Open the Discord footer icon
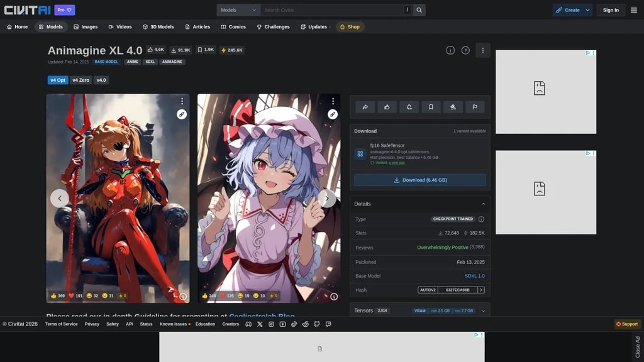This screenshot has height=362, width=644. [x=248, y=324]
